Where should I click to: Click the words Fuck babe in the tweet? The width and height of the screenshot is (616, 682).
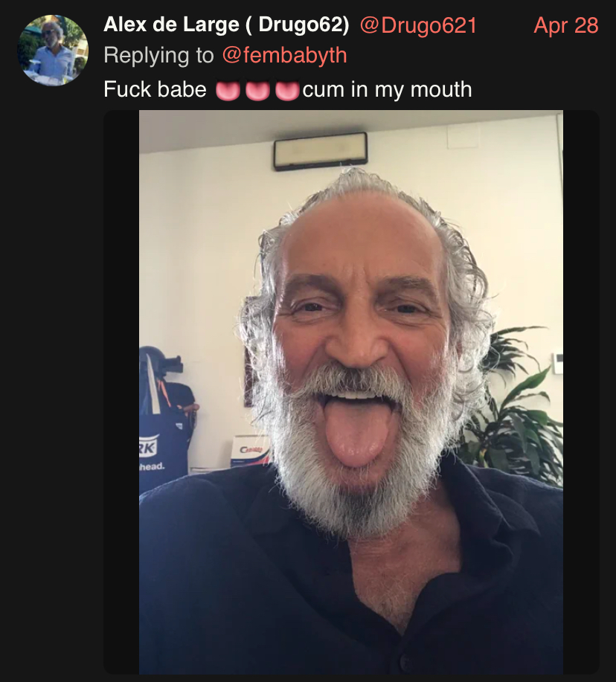tap(155, 89)
